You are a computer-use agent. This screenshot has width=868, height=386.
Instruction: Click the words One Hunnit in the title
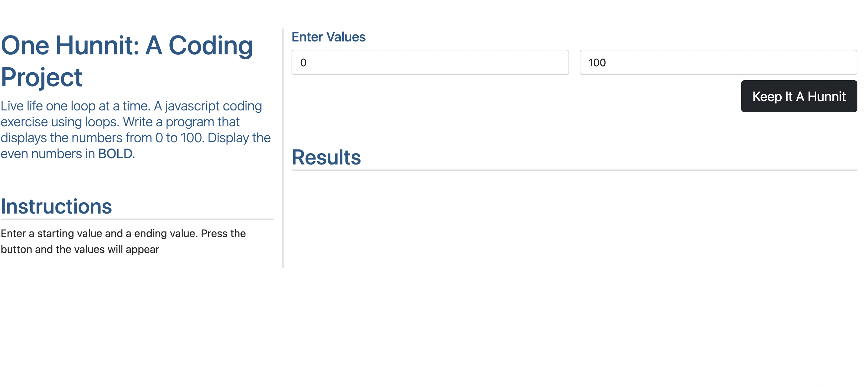pos(70,46)
